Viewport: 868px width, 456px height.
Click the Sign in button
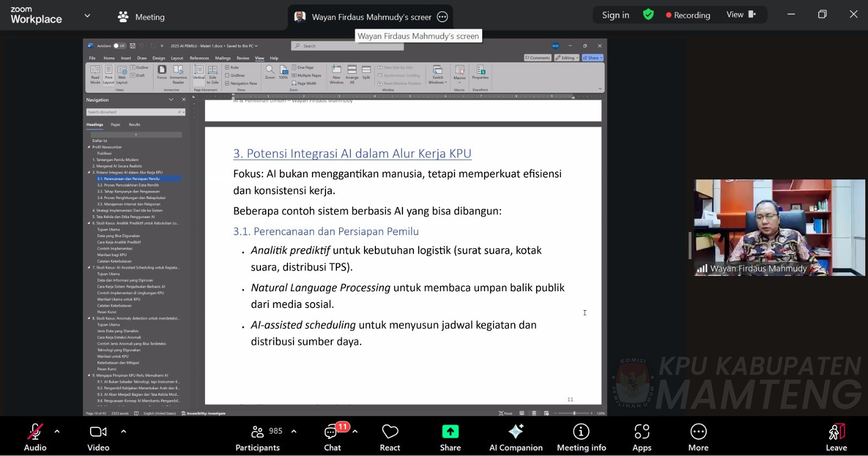click(x=615, y=15)
